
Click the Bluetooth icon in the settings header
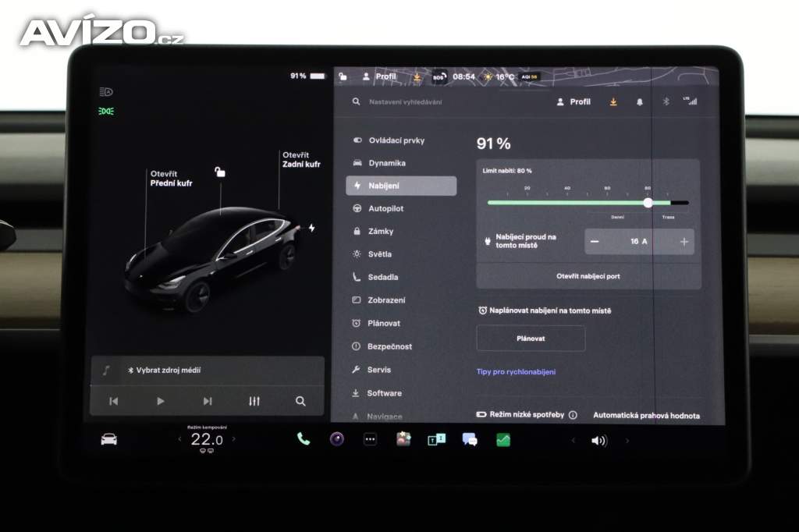(666, 101)
